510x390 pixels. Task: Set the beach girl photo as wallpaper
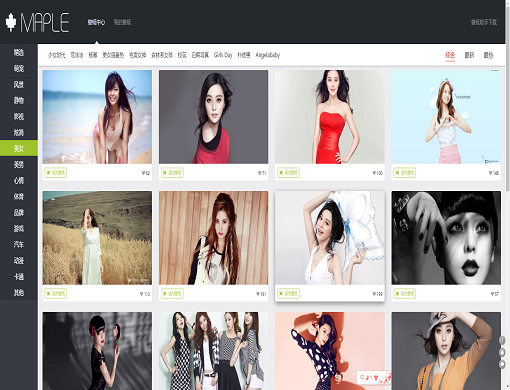point(56,173)
